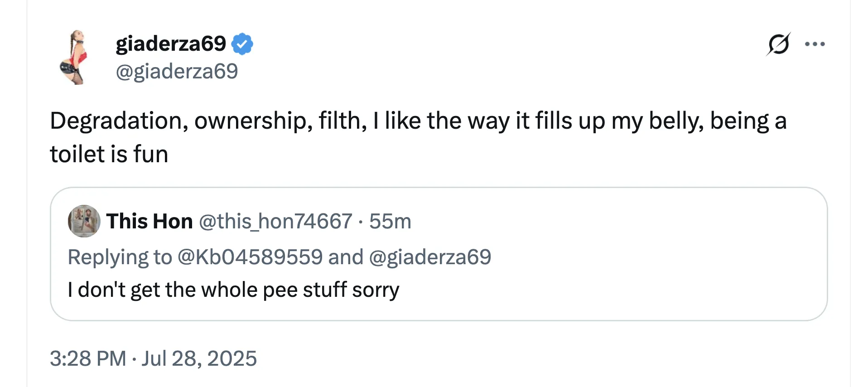Click the blue verified badge

242,44
